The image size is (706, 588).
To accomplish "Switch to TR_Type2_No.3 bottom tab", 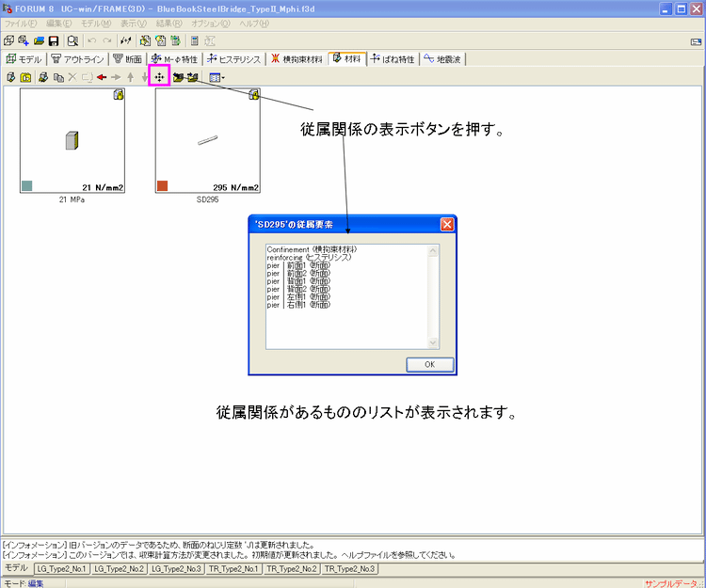I will point(349,568).
